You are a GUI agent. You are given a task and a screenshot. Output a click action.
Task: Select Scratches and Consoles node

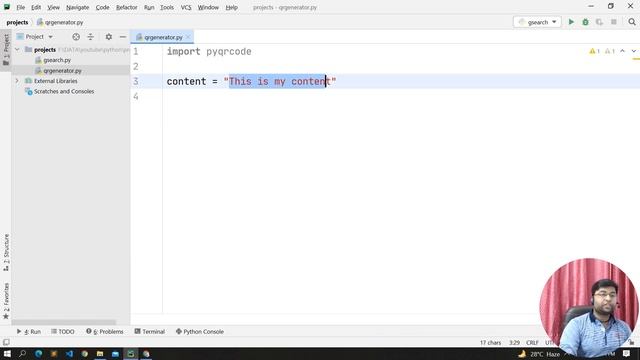tap(60, 91)
